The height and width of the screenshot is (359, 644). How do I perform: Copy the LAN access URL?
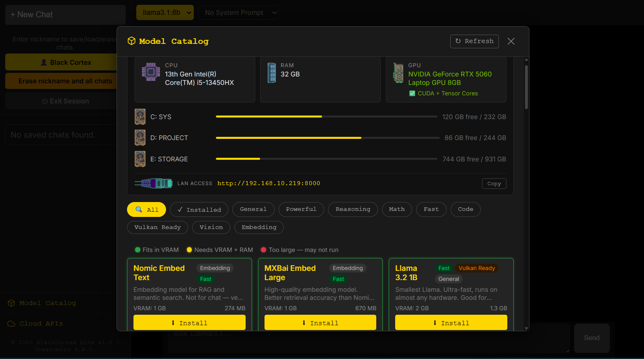(494, 184)
